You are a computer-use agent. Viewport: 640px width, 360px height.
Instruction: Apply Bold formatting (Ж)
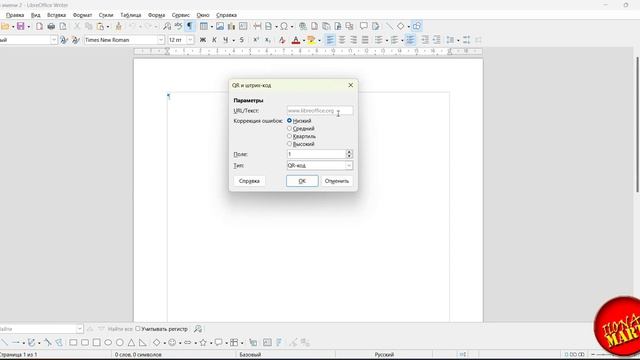pyautogui.click(x=203, y=40)
